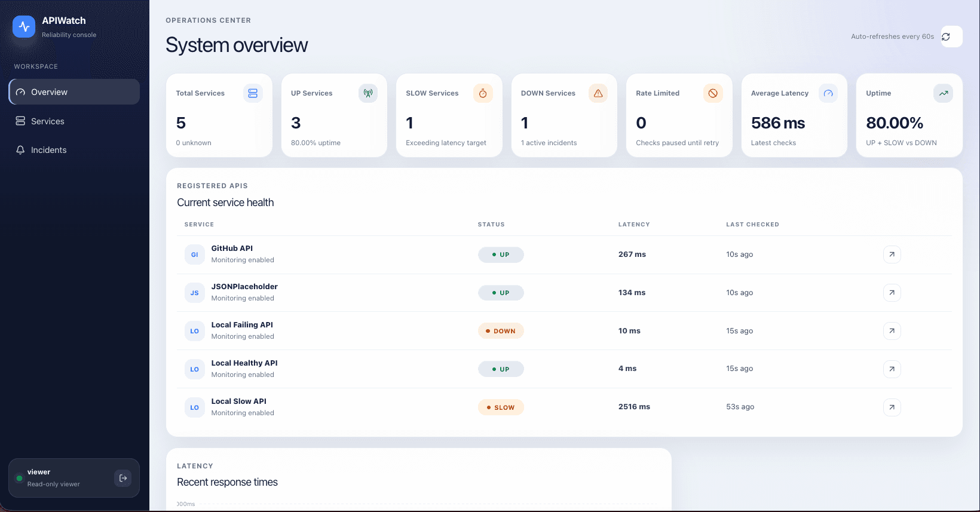The height and width of the screenshot is (512, 980).
Task: Select the Local Slow API service name
Action: (x=238, y=401)
